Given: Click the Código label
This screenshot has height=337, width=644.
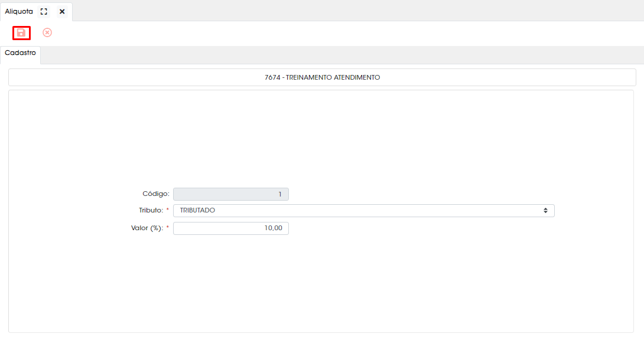Looking at the screenshot, I should [x=155, y=194].
